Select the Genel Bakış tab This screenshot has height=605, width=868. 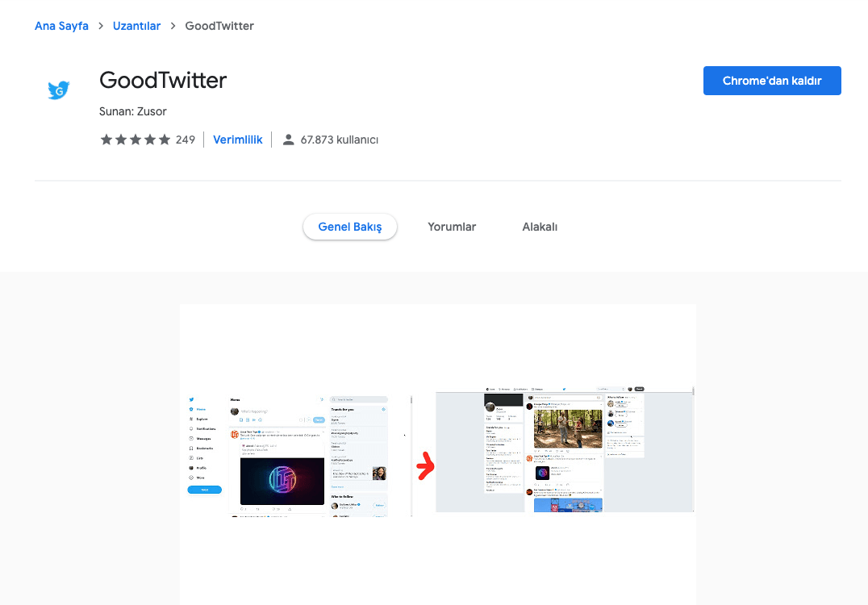coord(350,227)
